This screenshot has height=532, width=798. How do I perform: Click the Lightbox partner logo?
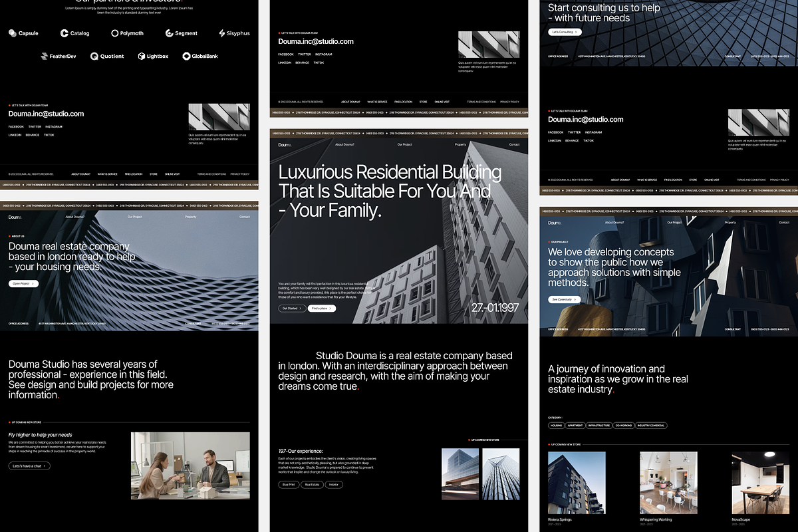(153, 57)
